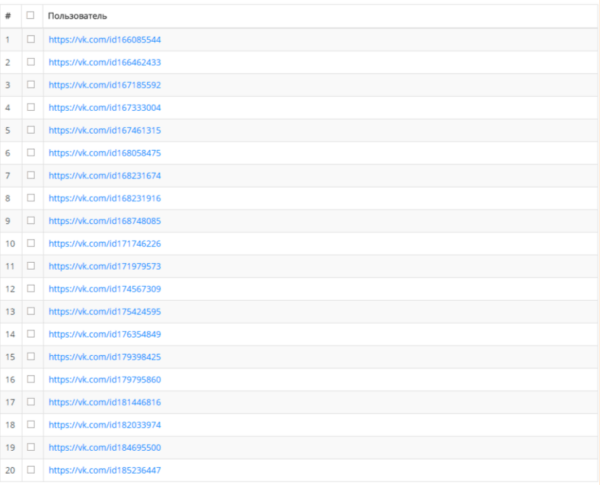Viewport: 600px width, 485px height.
Task: Open link https://vk.com/id168748085
Action: pyautogui.click(x=104, y=221)
